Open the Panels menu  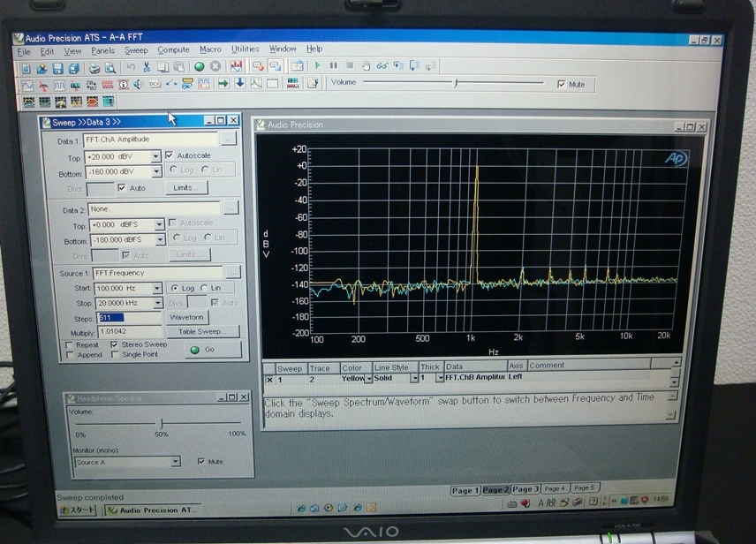point(102,50)
